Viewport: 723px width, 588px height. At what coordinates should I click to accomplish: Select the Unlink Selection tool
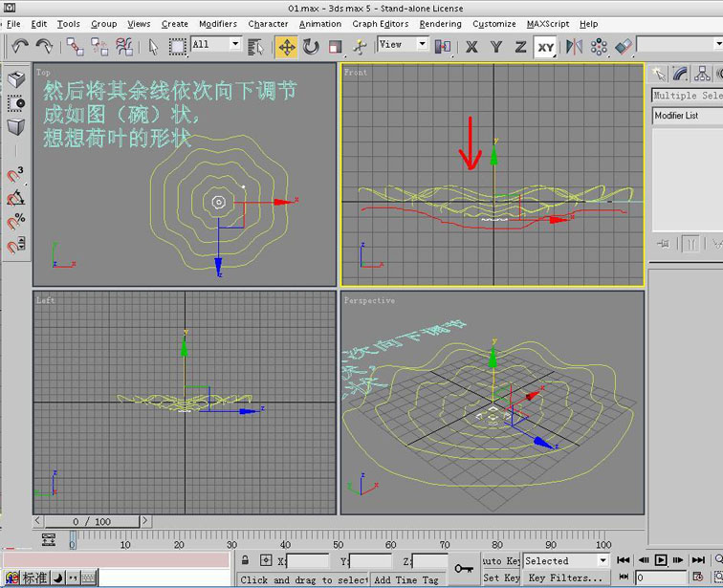tap(99, 47)
